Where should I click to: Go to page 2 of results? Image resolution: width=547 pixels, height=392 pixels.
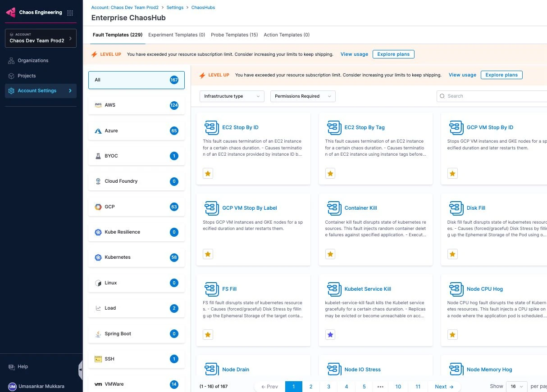pyautogui.click(x=311, y=386)
